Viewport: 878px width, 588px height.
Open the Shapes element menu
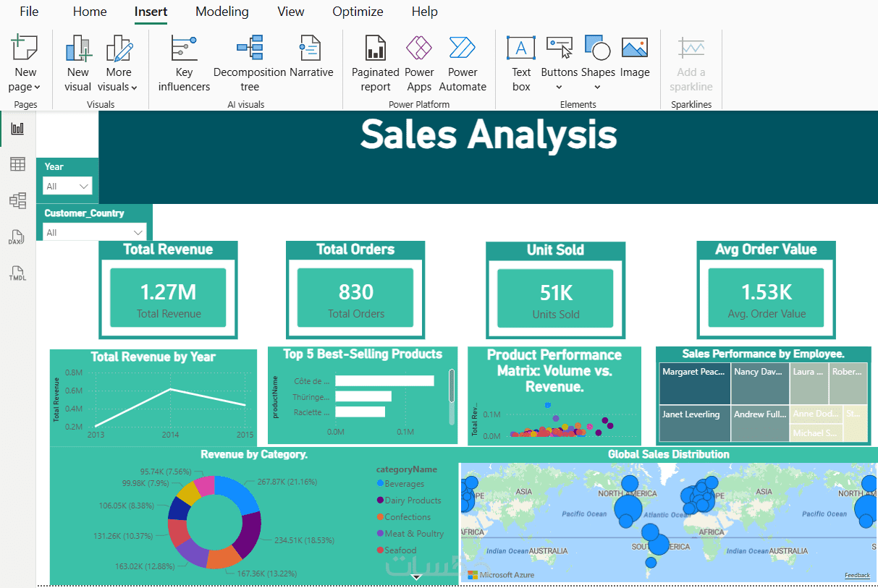598,64
